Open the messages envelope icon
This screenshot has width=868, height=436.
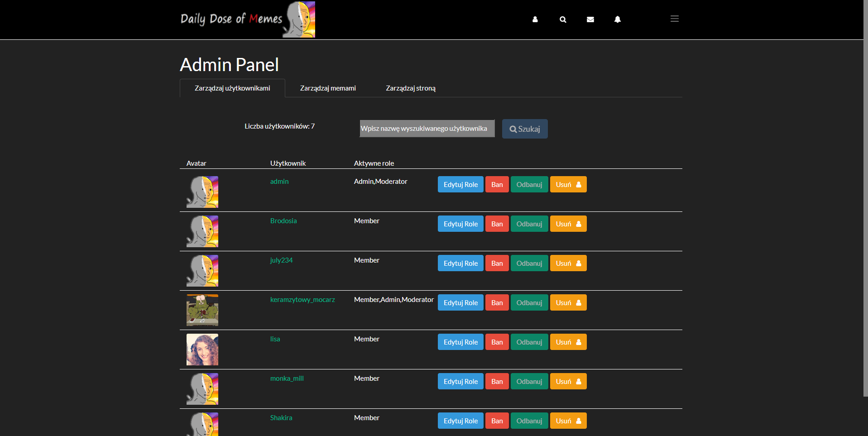pyautogui.click(x=590, y=19)
